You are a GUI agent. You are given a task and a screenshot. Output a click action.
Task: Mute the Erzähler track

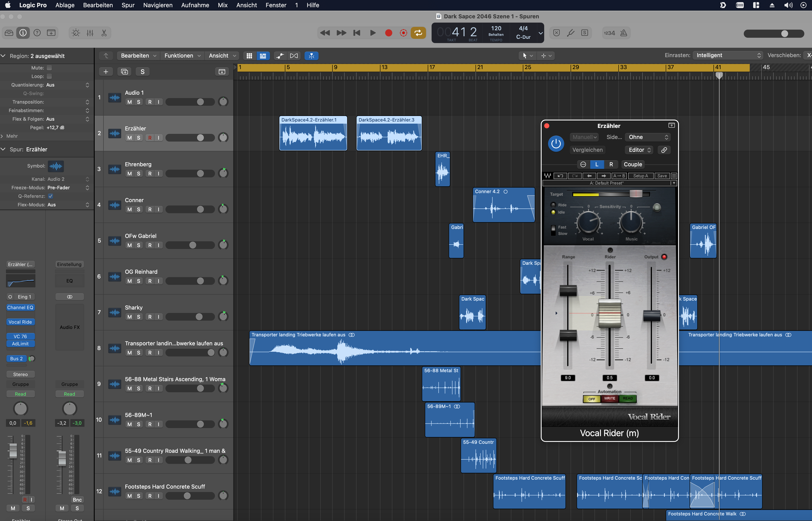(130, 138)
